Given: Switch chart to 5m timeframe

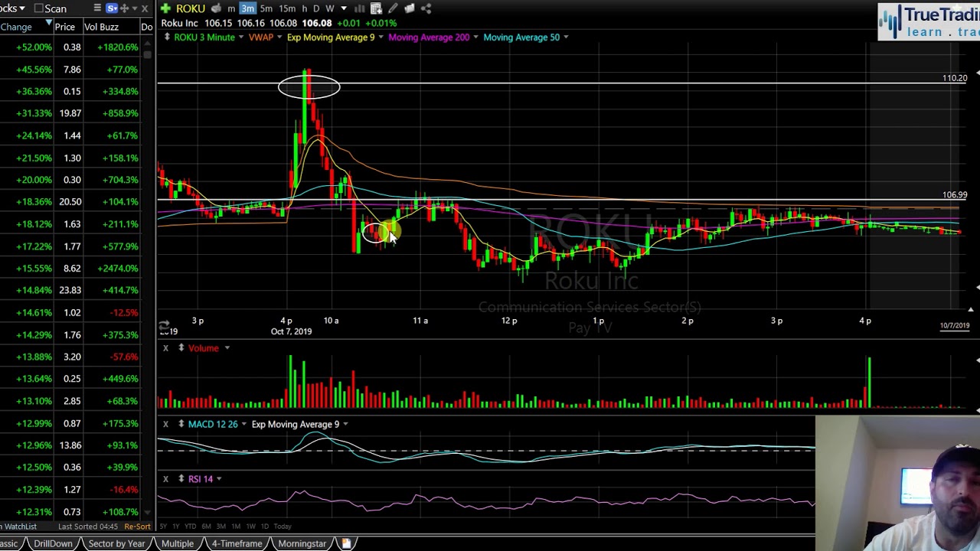Looking at the screenshot, I should (x=266, y=8).
